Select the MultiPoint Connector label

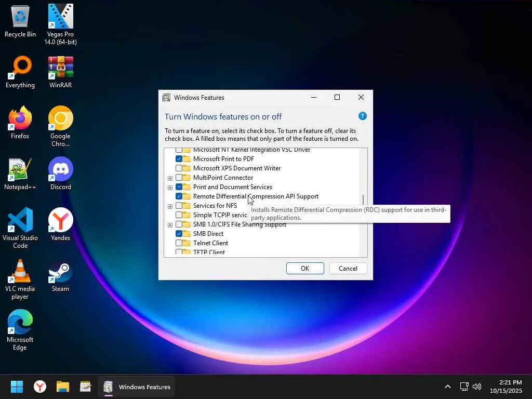point(223,178)
